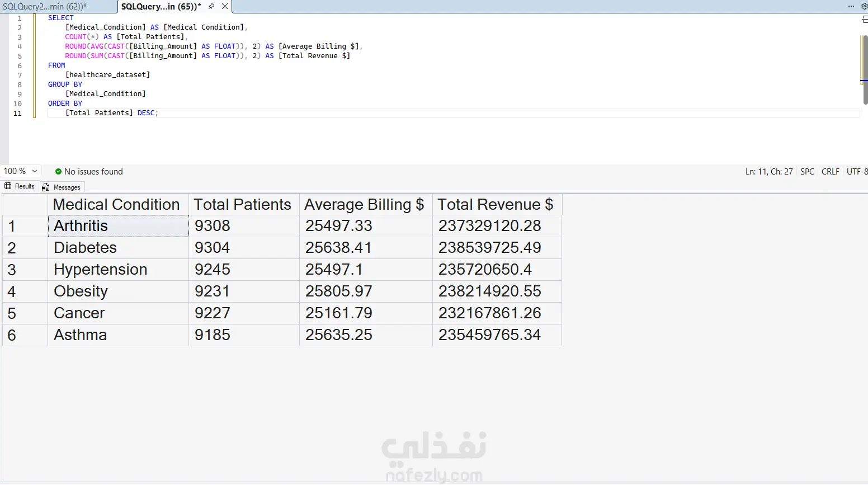The height and width of the screenshot is (485, 868).
Task: Click the GROUP BY keyword on line 8
Action: pyautogui.click(x=65, y=84)
